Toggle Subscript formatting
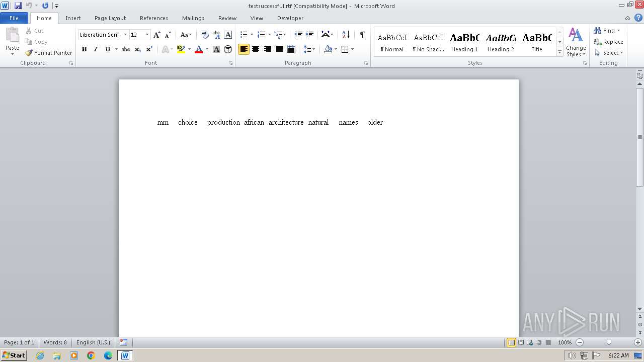Image resolution: width=644 pixels, height=362 pixels. coord(138,49)
